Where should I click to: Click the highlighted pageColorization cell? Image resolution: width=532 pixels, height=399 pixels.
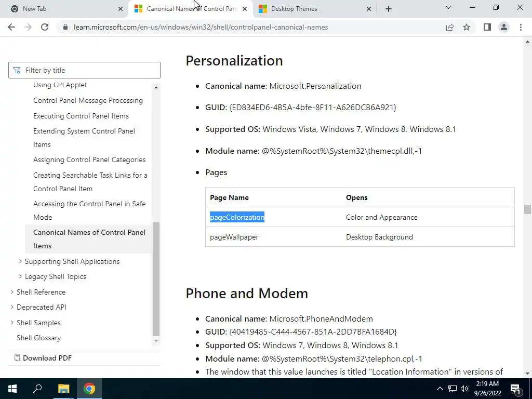pyautogui.click(x=237, y=217)
